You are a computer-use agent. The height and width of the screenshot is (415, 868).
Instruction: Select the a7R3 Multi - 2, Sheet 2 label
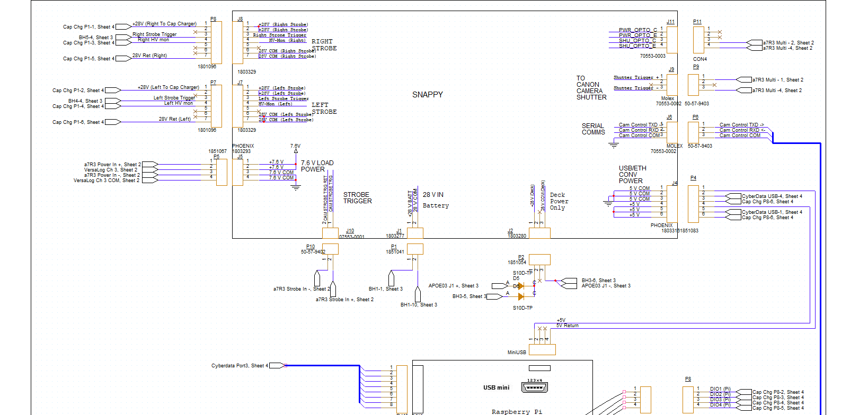(x=789, y=43)
